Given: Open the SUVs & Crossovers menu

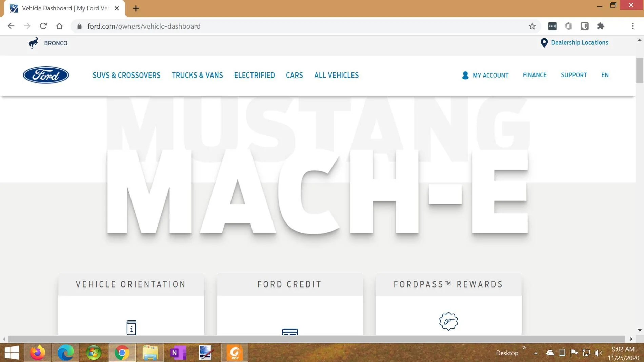Looking at the screenshot, I should (x=126, y=75).
